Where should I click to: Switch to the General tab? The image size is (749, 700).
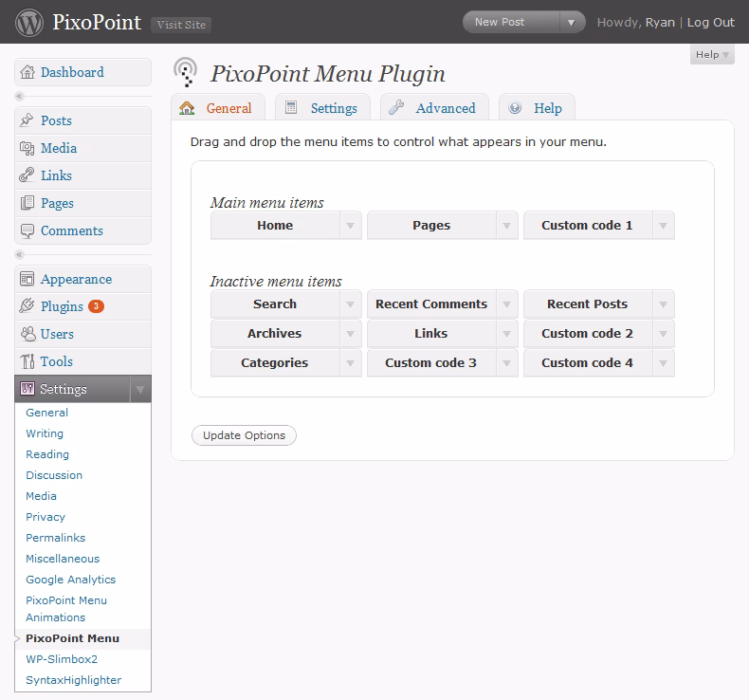(218, 107)
